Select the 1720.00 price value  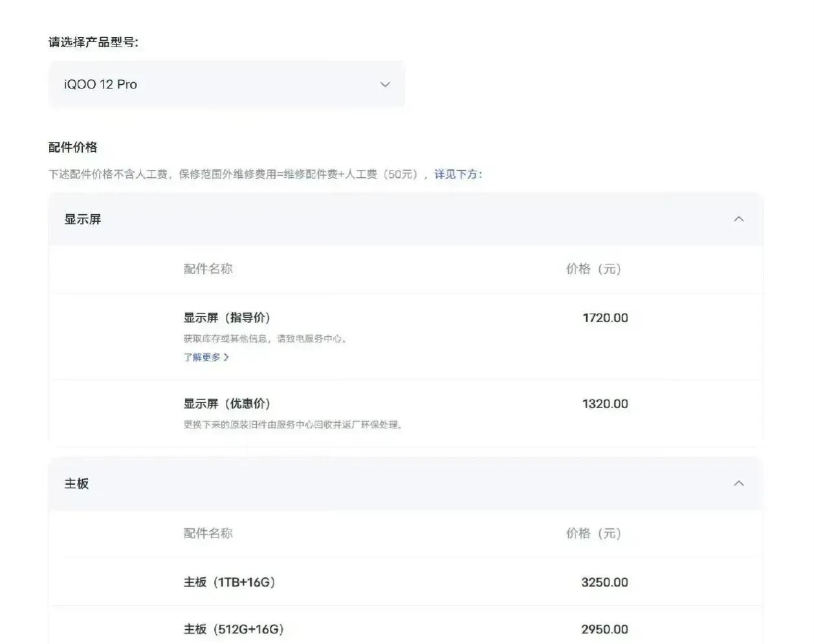point(605,317)
